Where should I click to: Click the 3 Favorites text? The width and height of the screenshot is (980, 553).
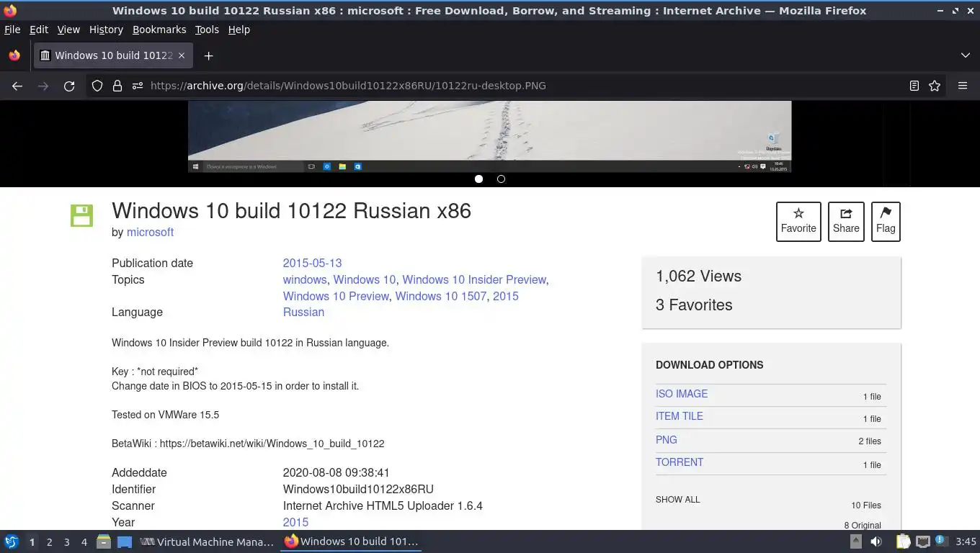click(x=694, y=305)
